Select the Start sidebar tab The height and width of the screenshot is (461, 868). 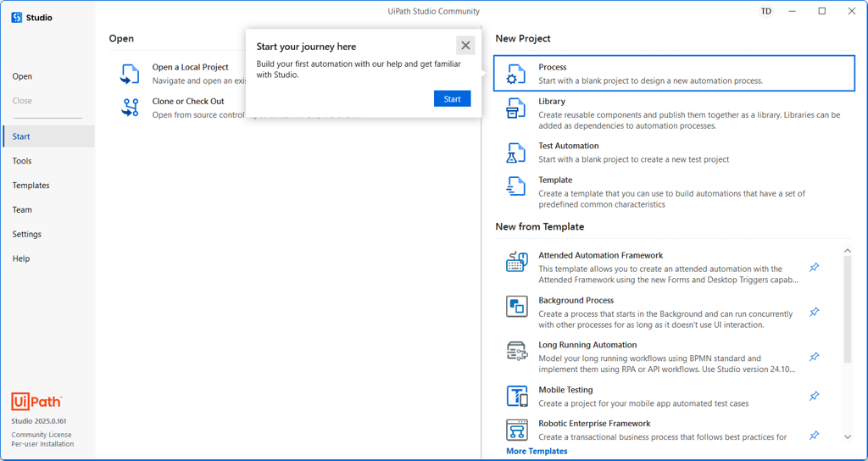[47, 136]
